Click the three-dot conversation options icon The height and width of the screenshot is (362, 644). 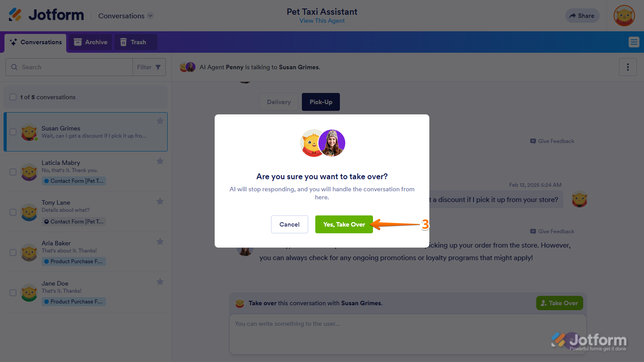coord(628,67)
